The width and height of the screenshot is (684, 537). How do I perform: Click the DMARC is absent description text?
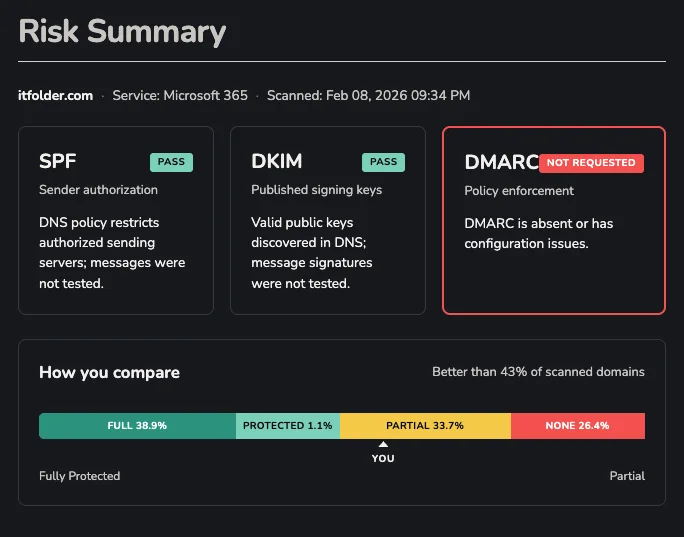539,233
